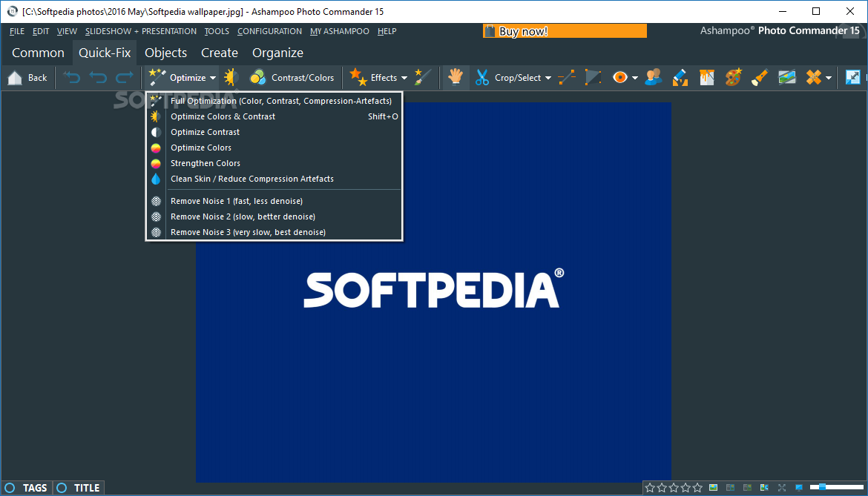Switch to the Create tab

pos(219,53)
